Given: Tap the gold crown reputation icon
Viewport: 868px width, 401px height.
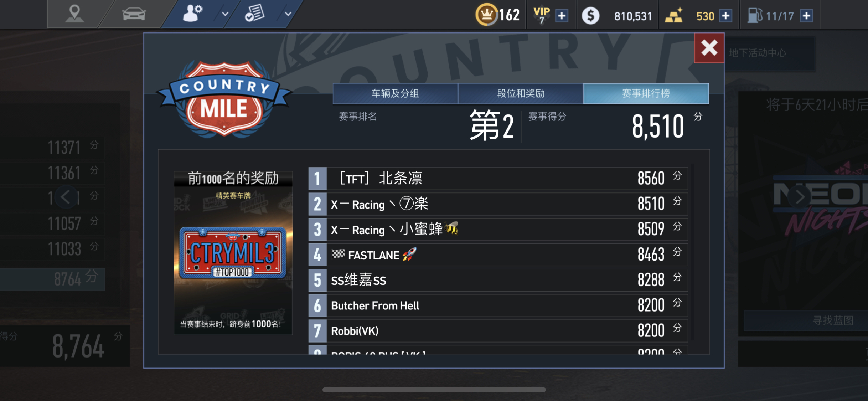Looking at the screenshot, I should pos(486,15).
